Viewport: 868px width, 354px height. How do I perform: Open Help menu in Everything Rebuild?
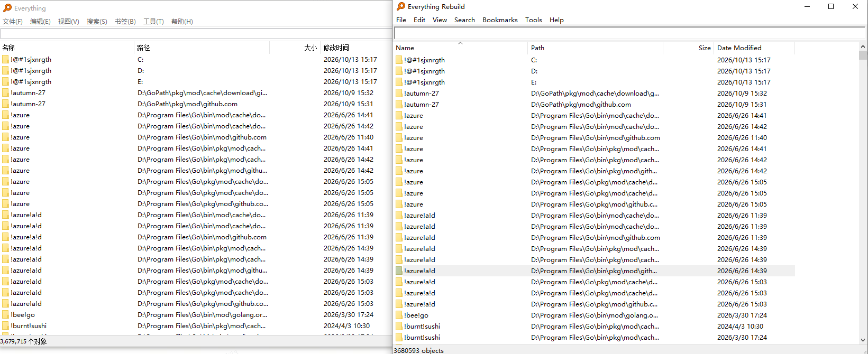[x=556, y=20]
